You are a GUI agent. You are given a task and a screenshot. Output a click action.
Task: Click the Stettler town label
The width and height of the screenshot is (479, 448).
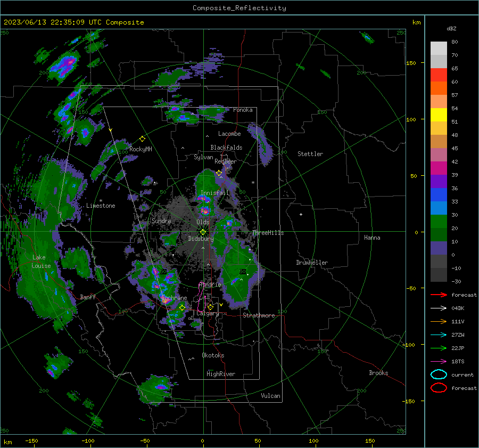310,154
